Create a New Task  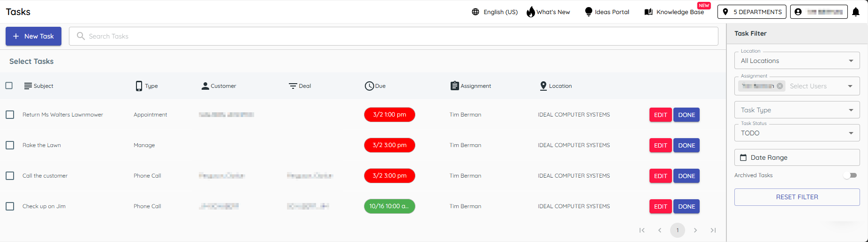coord(33,36)
